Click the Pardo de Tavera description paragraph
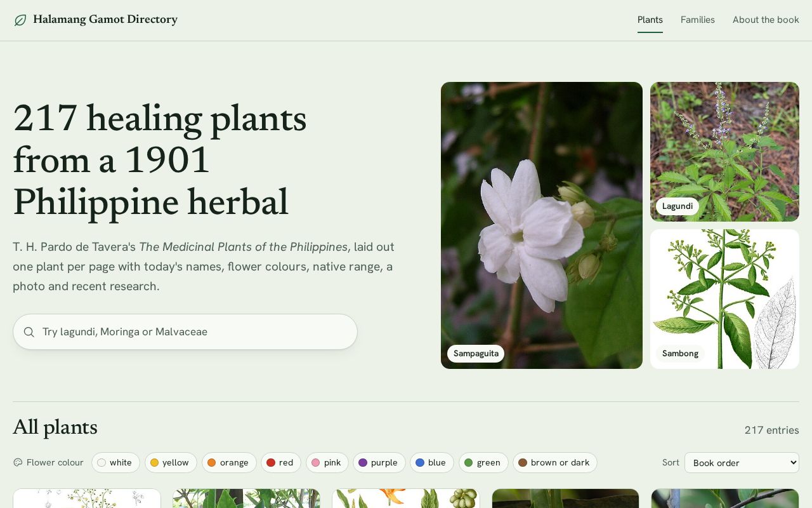Screen dimensions: 812x508 204,267
